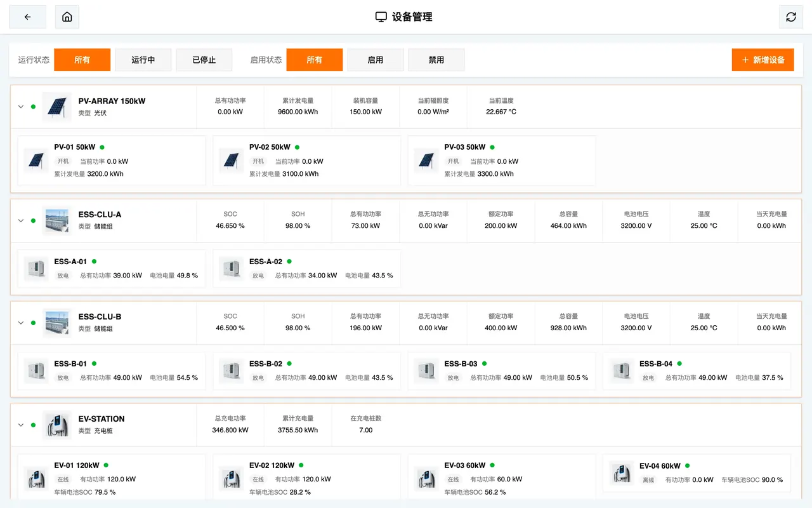Viewport: 812px width, 508px height.
Task: Click the EV-STATION charger icon
Action: coord(57,425)
